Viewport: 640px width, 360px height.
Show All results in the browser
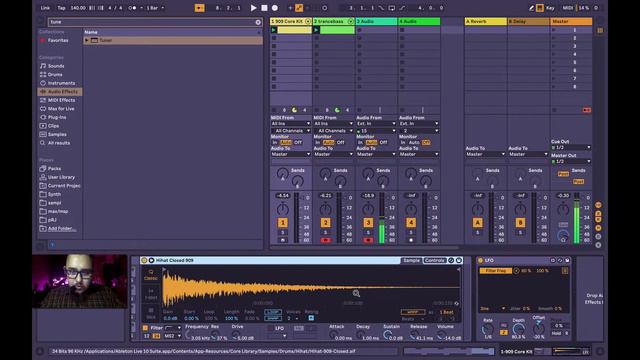click(59, 143)
